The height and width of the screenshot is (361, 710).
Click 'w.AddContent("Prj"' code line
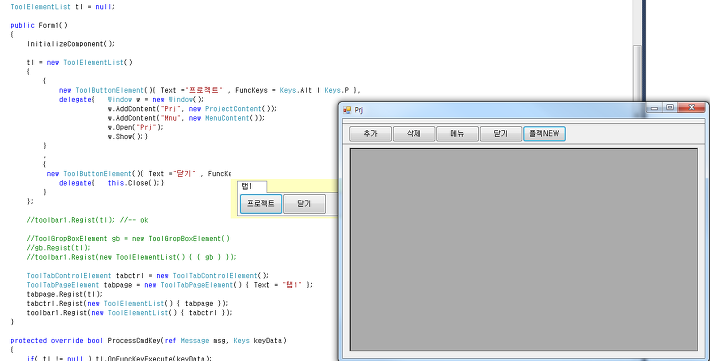pyautogui.click(x=192, y=109)
